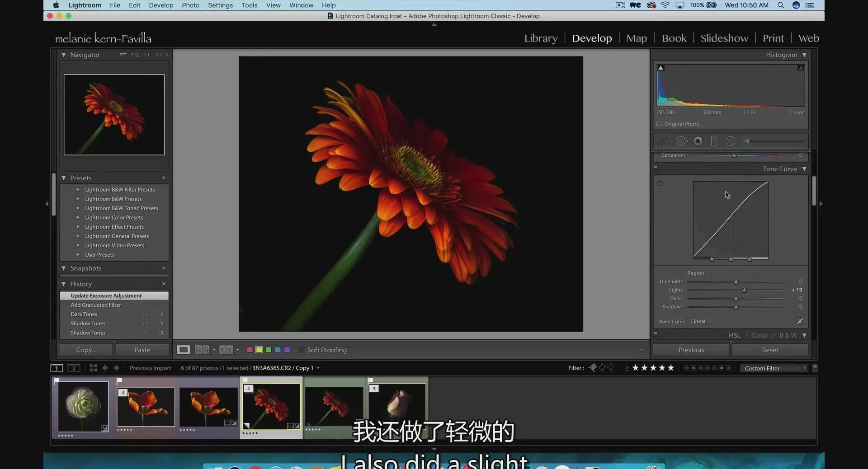Go forward using filmstrip right arrow
Image resolution: width=868 pixels, height=469 pixels.
tap(116, 368)
